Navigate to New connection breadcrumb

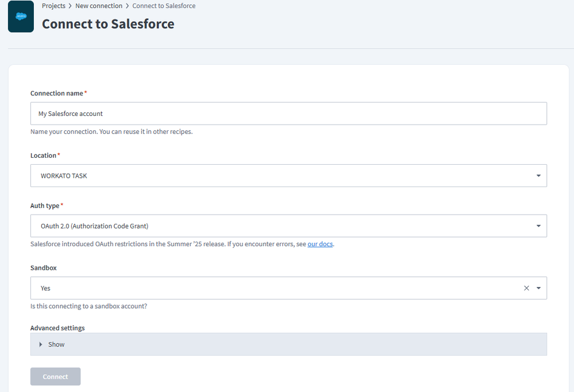pyautogui.click(x=98, y=6)
